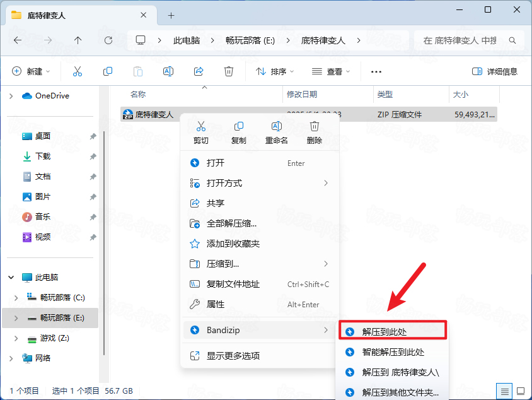This screenshot has height=400, width=532.
Task: Sort by the 名称 column header
Action: click(202, 95)
